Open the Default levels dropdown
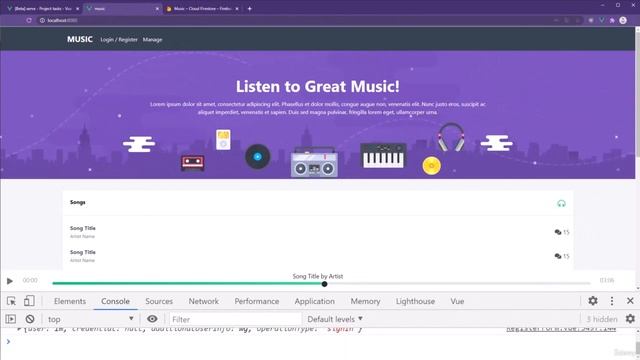Screen dimensions: 640x360 coord(335,319)
